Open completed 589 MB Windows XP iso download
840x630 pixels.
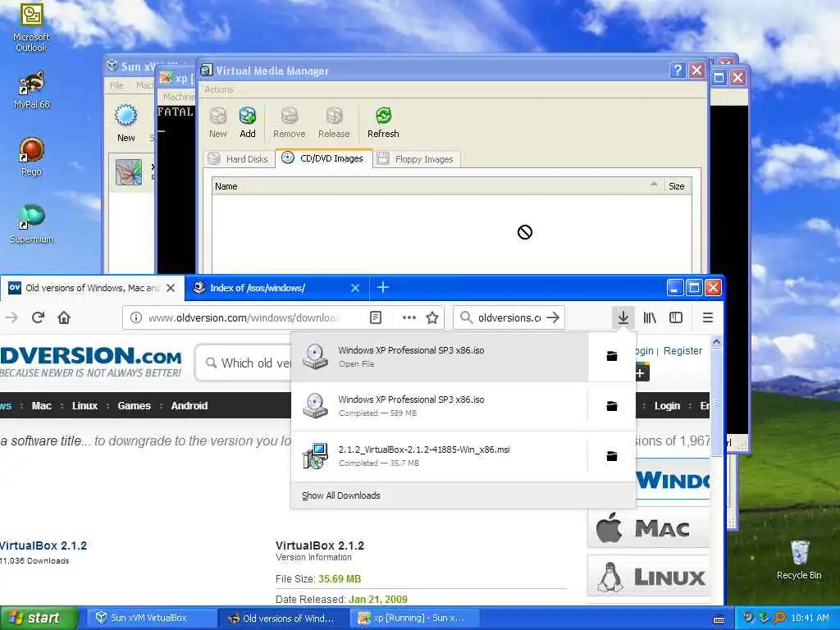click(440, 406)
